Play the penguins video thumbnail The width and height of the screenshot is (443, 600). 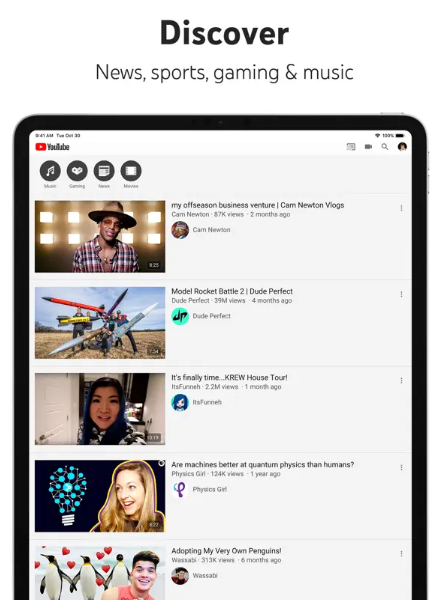coord(100,573)
